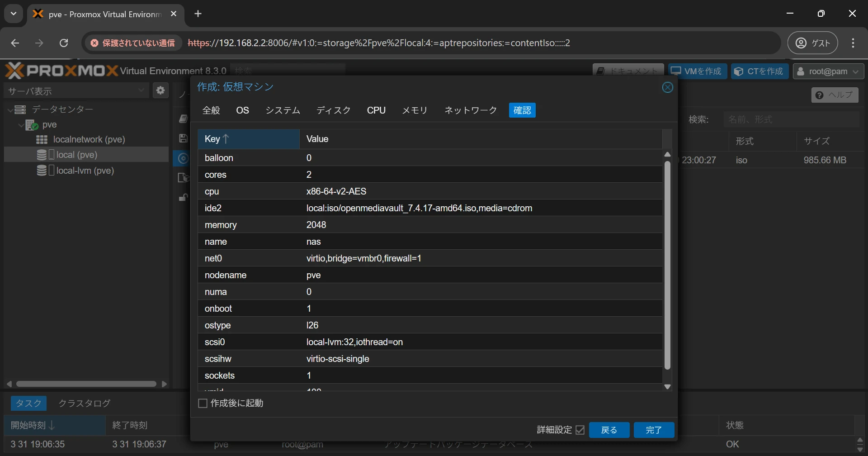Click the local-lvm storage database icon
Viewport: 868px width, 456px height.
[x=42, y=171]
